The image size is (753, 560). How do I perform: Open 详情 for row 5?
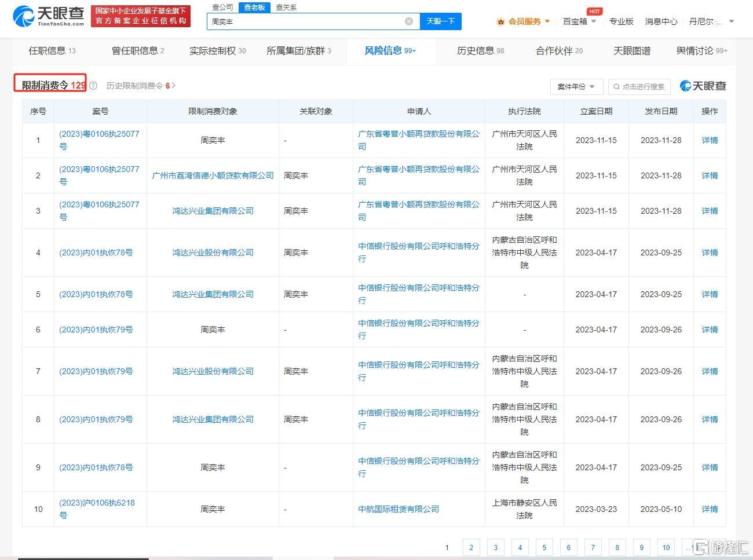tap(710, 294)
